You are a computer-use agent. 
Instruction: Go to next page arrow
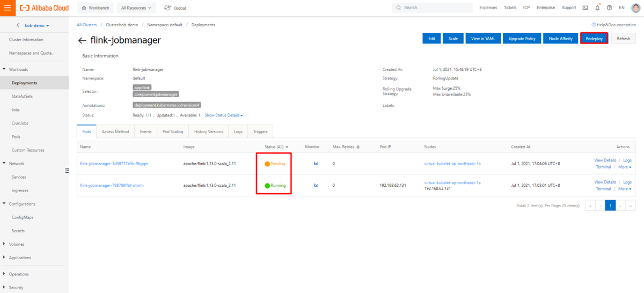click(620, 206)
